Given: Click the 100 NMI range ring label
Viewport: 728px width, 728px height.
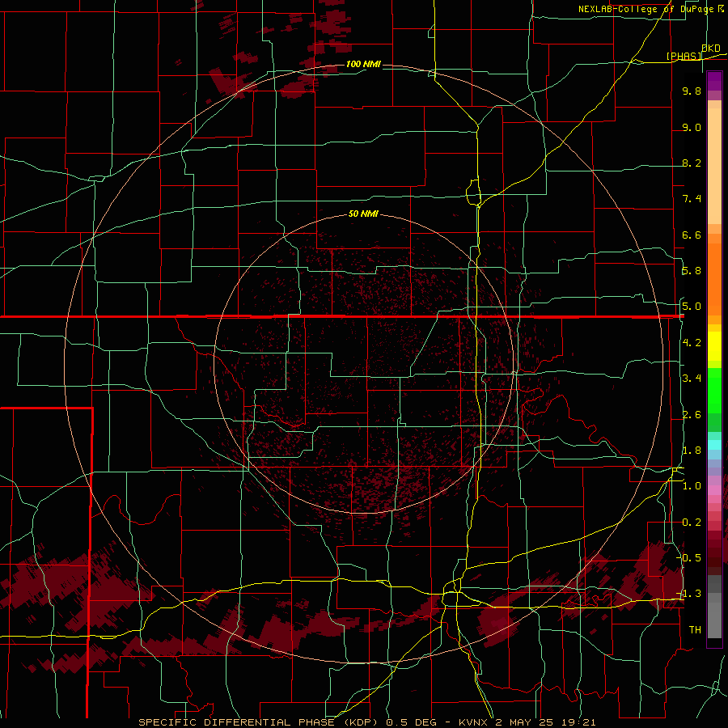Looking at the screenshot, I should (x=363, y=64).
